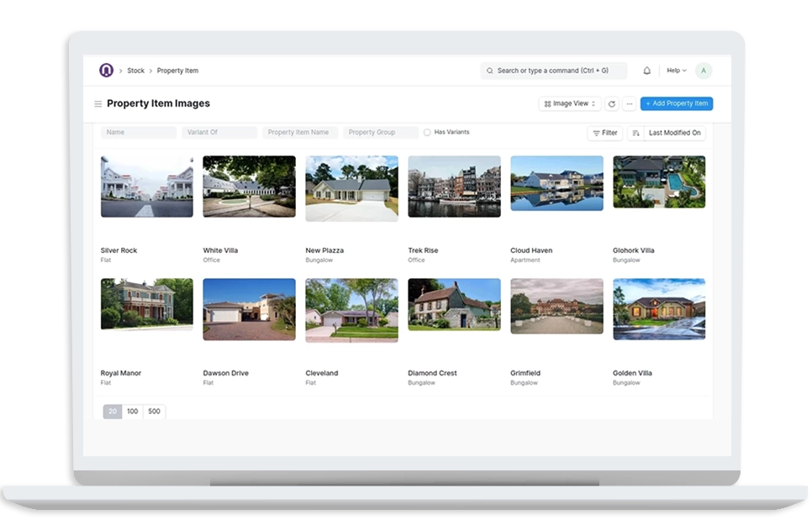
Task: Go to Property Item breadcrumb
Action: [177, 71]
